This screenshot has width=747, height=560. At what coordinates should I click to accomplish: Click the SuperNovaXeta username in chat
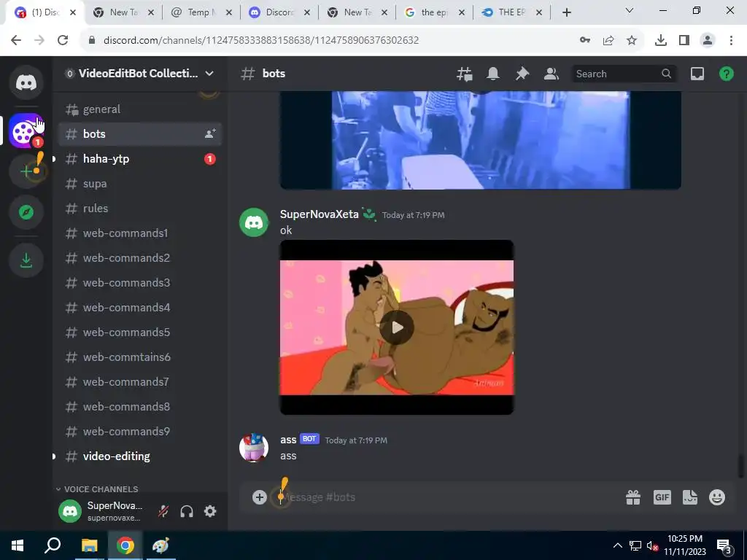pyautogui.click(x=320, y=214)
